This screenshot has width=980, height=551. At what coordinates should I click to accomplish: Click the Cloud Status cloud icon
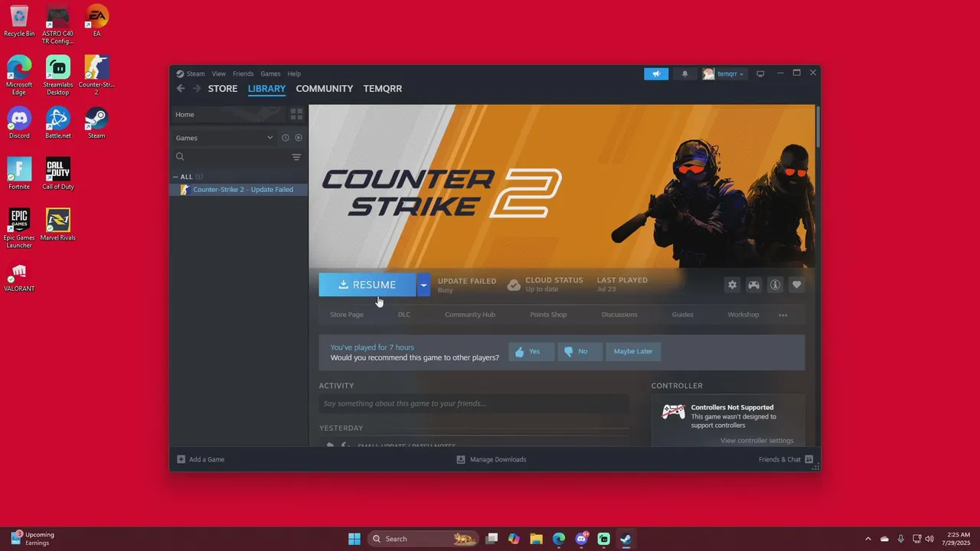coord(514,285)
